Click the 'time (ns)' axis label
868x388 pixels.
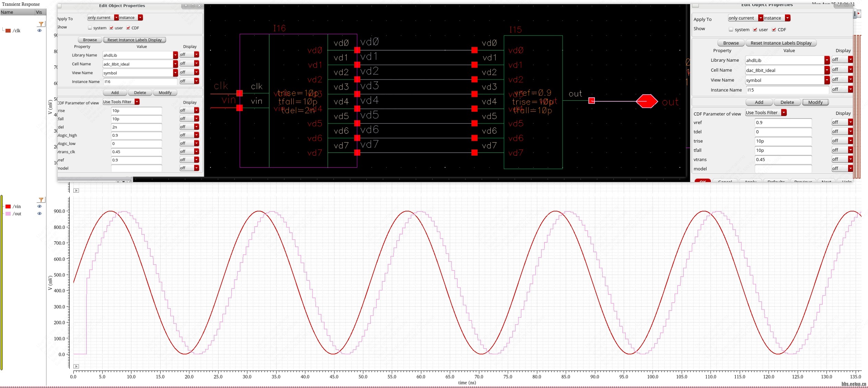point(467,383)
